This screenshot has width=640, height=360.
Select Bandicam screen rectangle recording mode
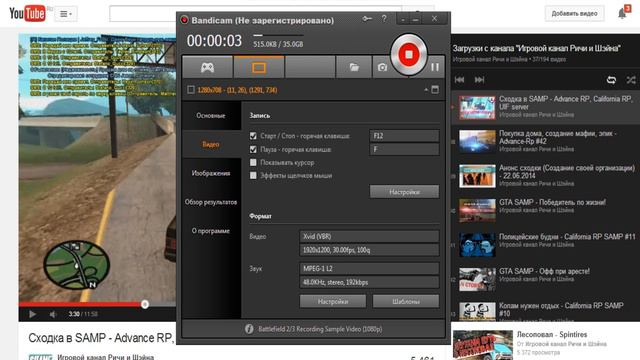pyautogui.click(x=259, y=67)
